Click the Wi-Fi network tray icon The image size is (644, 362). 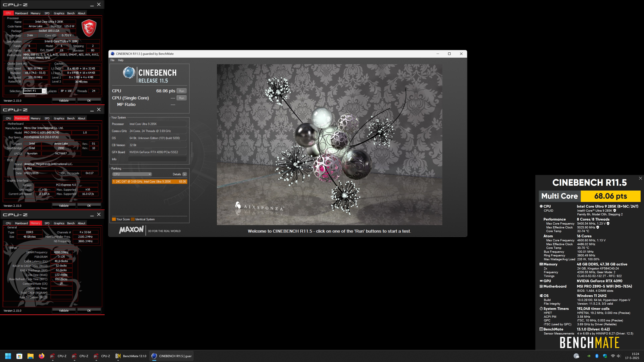[x=613, y=356]
